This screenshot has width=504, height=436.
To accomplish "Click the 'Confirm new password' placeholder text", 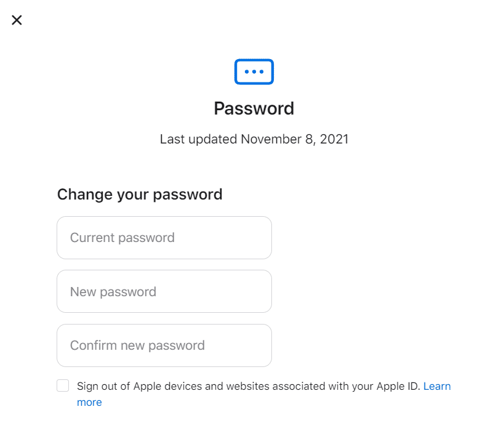I will (x=137, y=345).
